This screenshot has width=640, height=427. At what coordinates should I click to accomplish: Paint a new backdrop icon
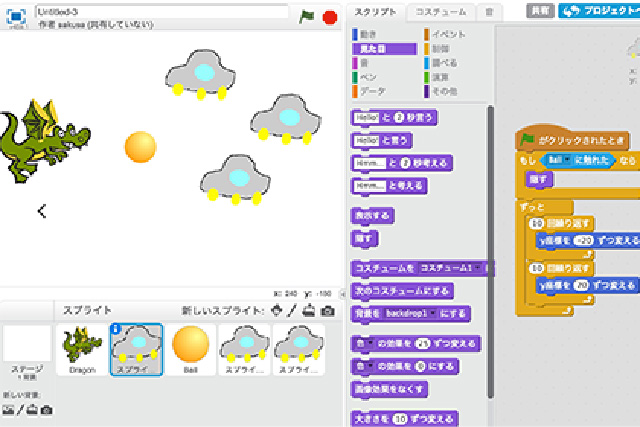coord(20,409)
